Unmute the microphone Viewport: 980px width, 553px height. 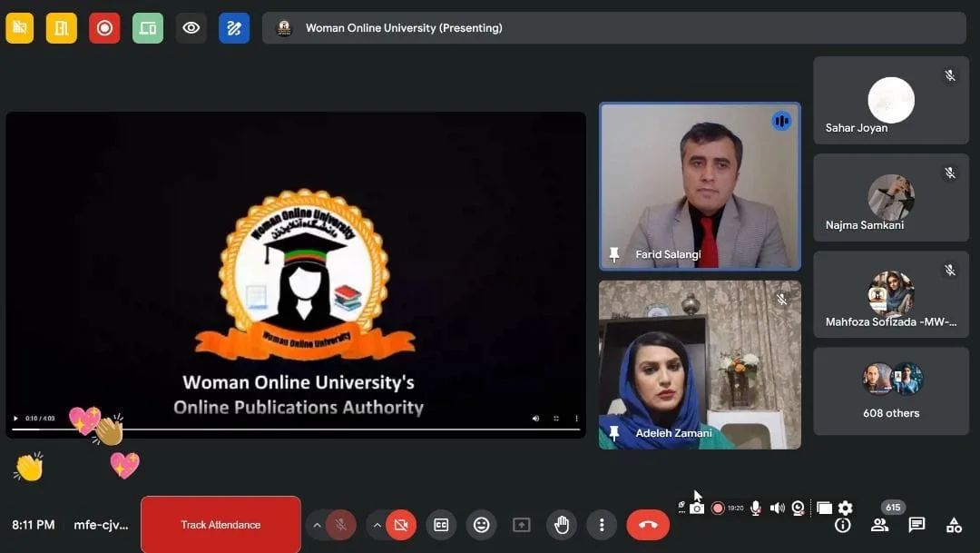point(339,525)
